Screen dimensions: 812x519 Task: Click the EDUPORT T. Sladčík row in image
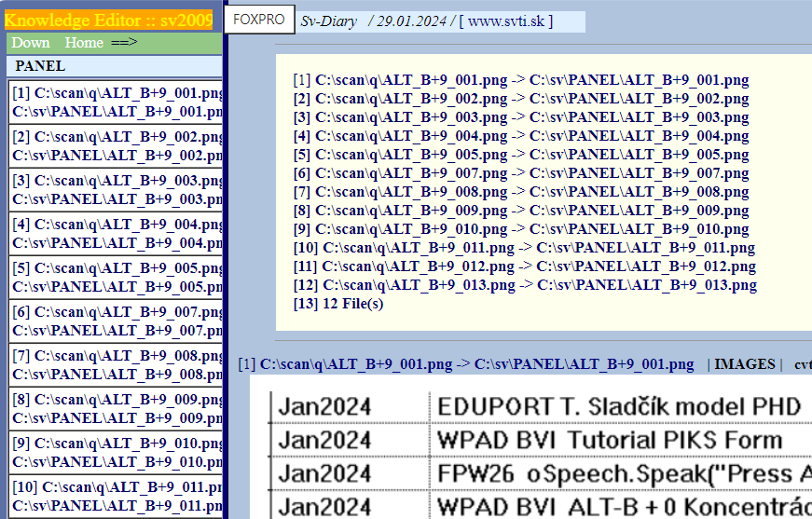click(x=618, y=407)
